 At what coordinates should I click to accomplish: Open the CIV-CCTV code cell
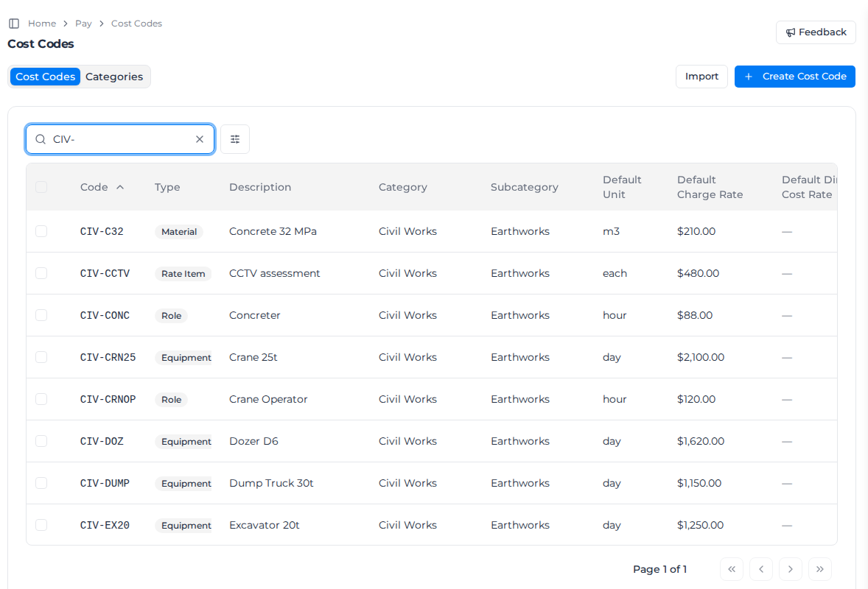tap(105, 273)
